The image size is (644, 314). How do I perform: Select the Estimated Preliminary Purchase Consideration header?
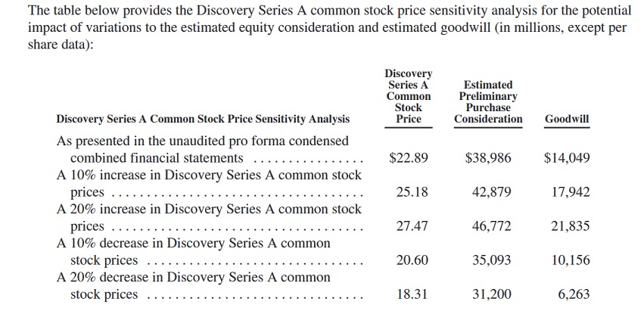(488, 102)
